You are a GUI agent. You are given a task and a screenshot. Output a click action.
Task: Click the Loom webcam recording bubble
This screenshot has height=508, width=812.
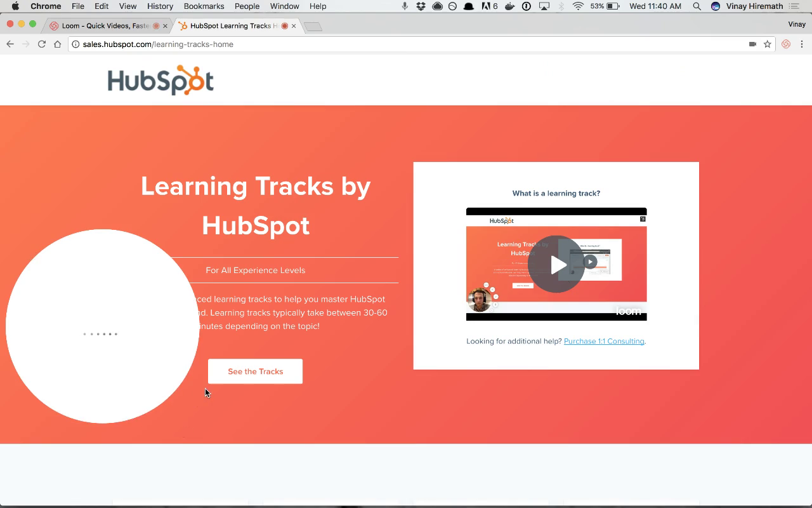pos(102,326)
